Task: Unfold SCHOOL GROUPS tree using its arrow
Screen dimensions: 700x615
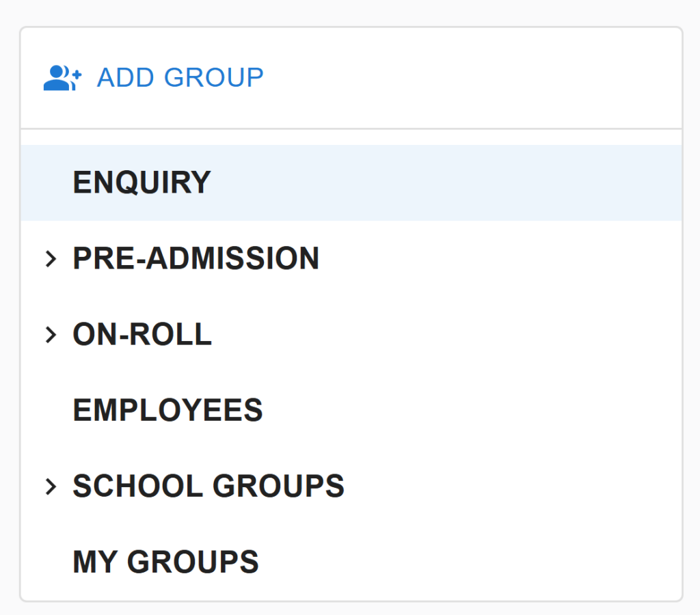Action: [50, 487]
